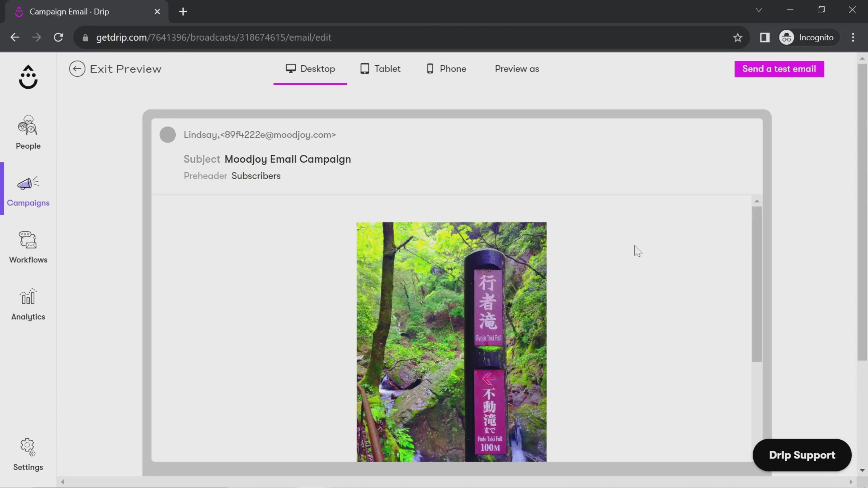The image size is (868, 488).
Task: Open the Settings panel
Action: [x=28, y=455]
